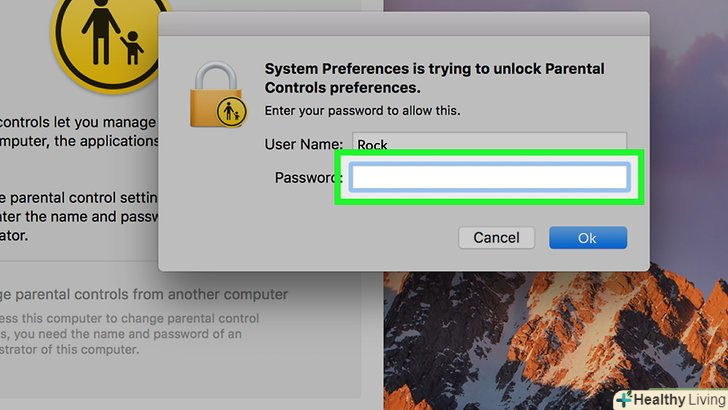
Task: Click the 'administrator of this computer' small text
Action: [70, 350]
